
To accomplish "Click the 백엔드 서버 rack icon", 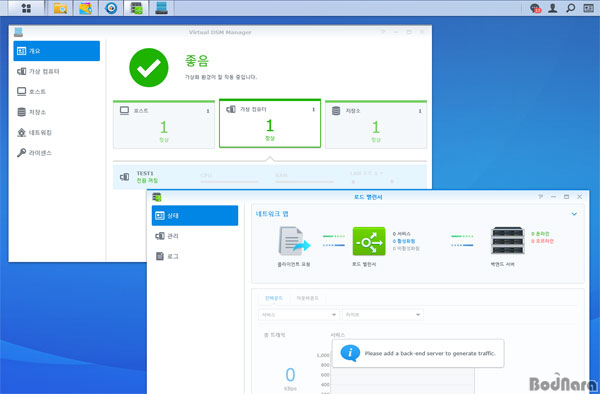I will tap(507, 241).
